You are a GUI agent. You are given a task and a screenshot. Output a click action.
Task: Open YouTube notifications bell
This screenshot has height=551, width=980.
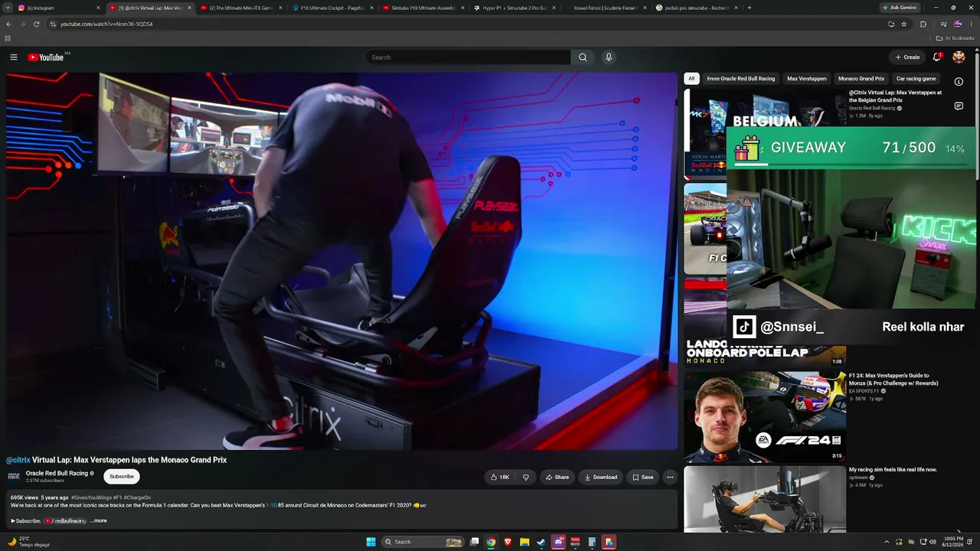(x=937, y=57)
